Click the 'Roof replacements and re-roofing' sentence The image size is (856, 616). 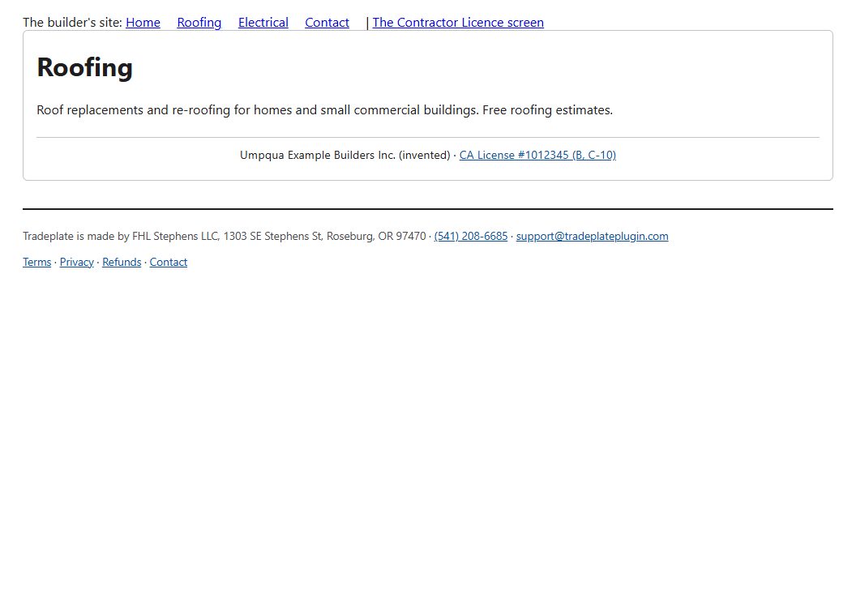(x=258, y=109)
